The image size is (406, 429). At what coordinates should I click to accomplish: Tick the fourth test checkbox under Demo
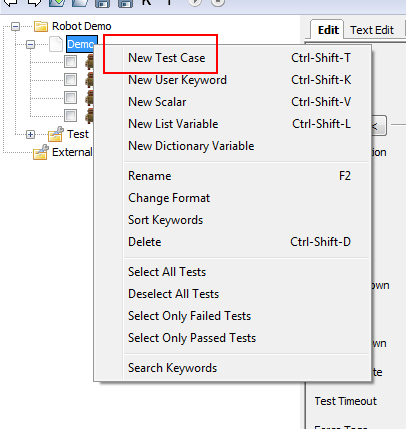click(70, 115)
